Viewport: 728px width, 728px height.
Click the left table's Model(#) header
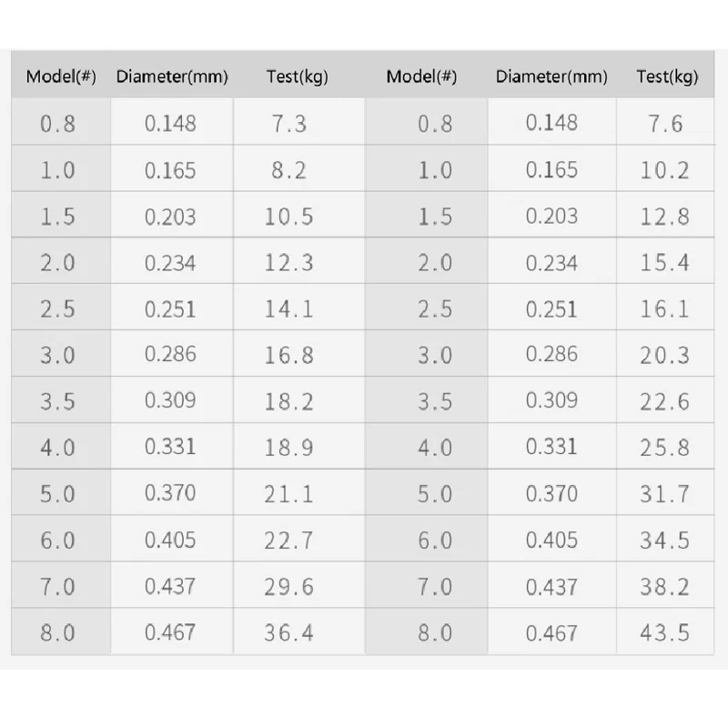point(61,76)
